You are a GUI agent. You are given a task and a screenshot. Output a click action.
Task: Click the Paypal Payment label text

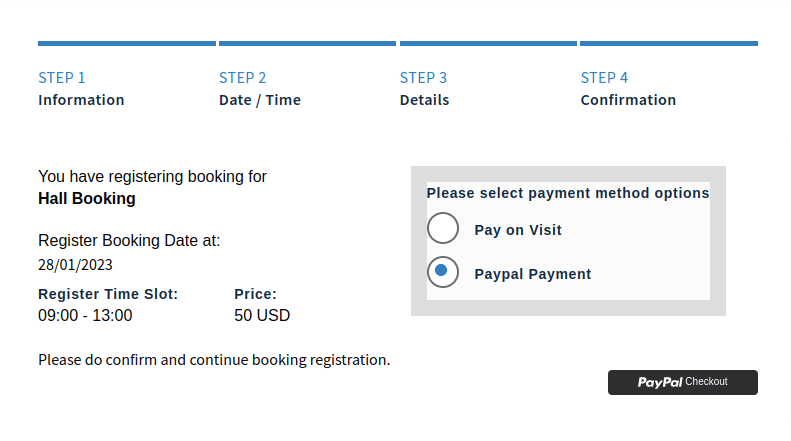tap(533, 274)
